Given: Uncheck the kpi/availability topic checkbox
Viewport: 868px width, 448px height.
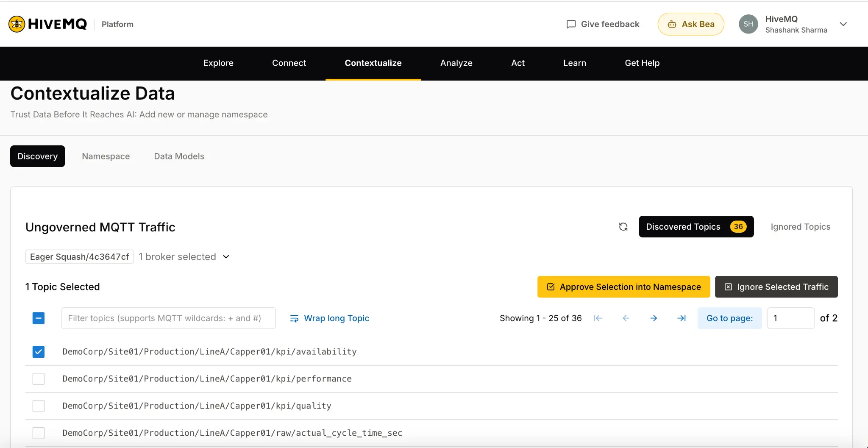Looking at the screenshot, I should click(x=39, y=352).
